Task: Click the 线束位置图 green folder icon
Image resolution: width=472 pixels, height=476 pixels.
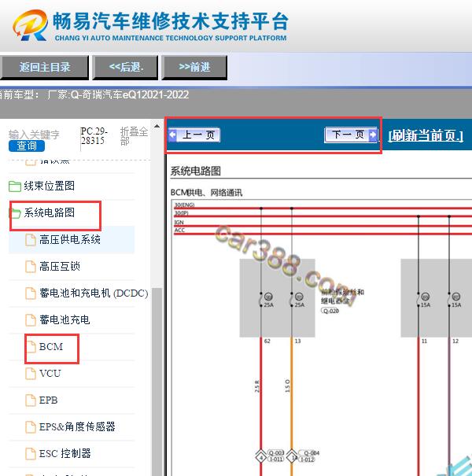Action: coord(15,186)
